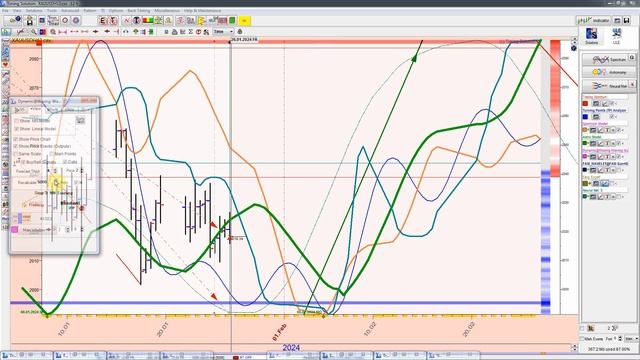Click the sigma icon in second toolbar
Viewport: 640px width, 360px height.
[191, 32]
